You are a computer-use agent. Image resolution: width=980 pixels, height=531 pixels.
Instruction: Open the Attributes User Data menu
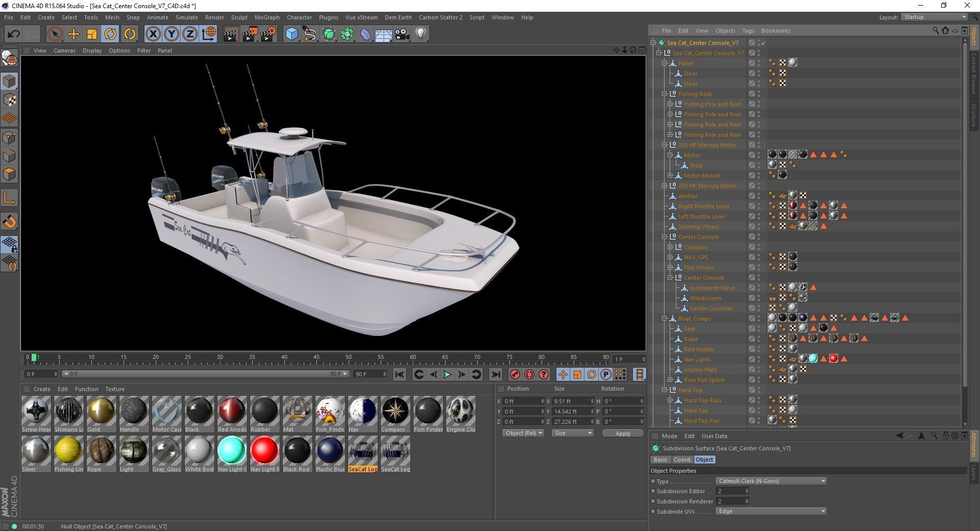coord(714,436)
